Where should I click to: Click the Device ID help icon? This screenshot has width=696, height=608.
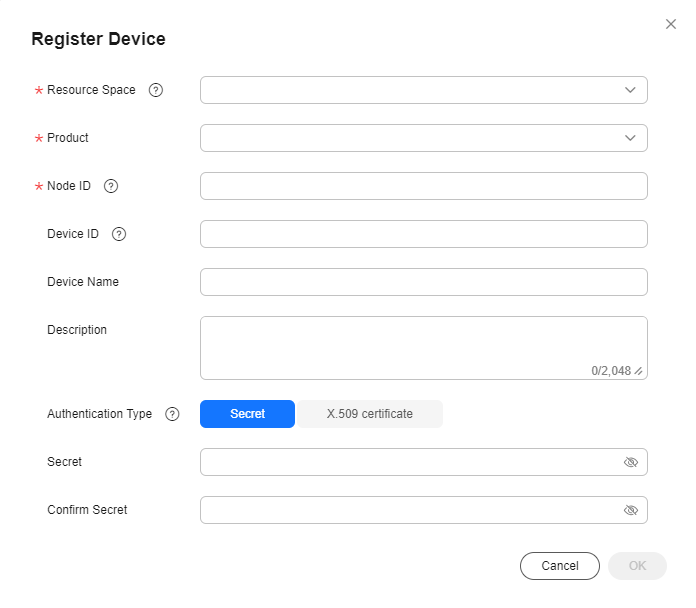tap(119, 234)
